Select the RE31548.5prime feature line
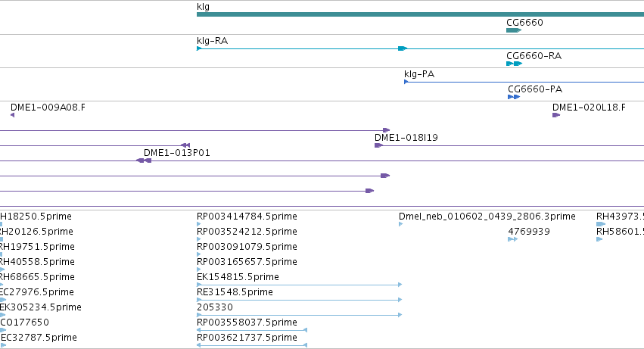Image resolution: width=644 pixels, height=349 pixels. [300, 300]
